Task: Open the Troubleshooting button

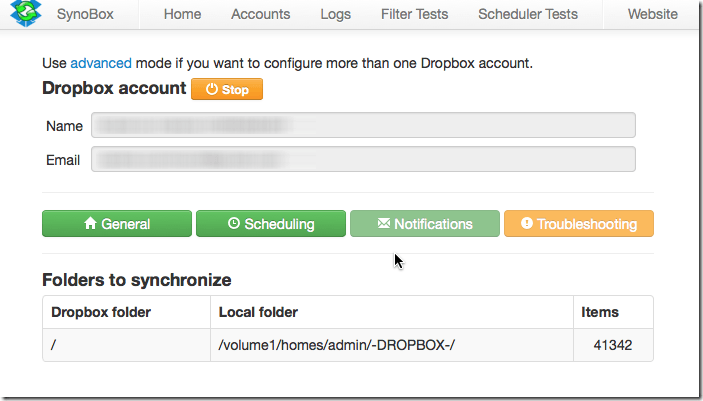Action: (x=579, y=223)
